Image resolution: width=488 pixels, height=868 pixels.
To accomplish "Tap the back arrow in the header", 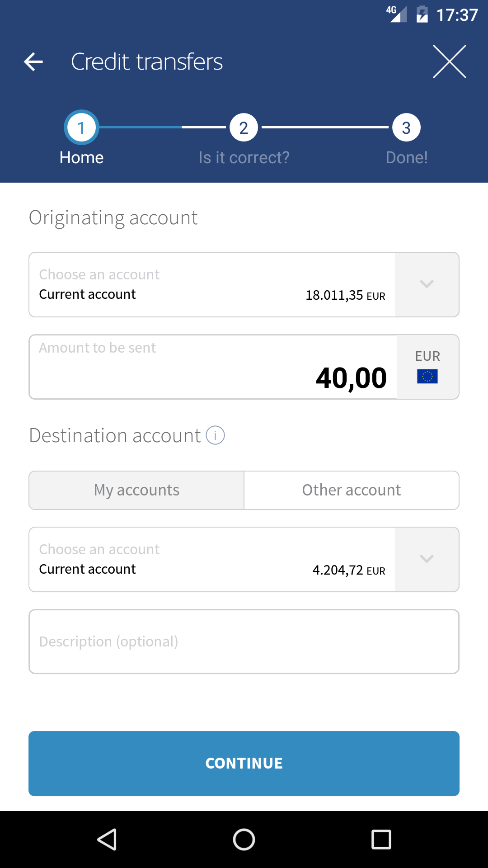I will pos(33,61).
